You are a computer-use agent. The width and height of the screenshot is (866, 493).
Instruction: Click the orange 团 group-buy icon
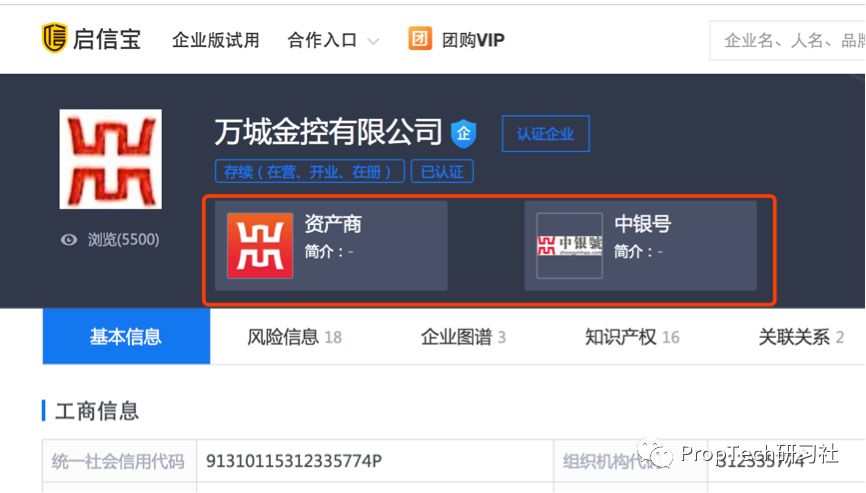420,39
